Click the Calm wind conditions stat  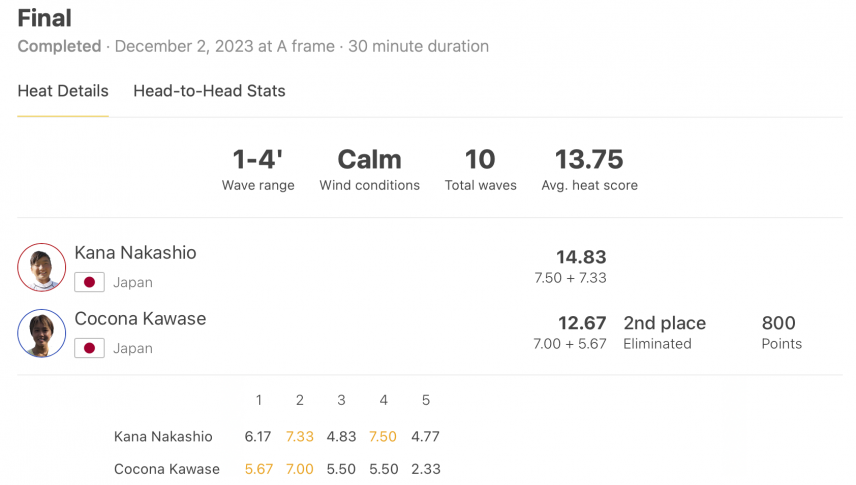[370, 170]
